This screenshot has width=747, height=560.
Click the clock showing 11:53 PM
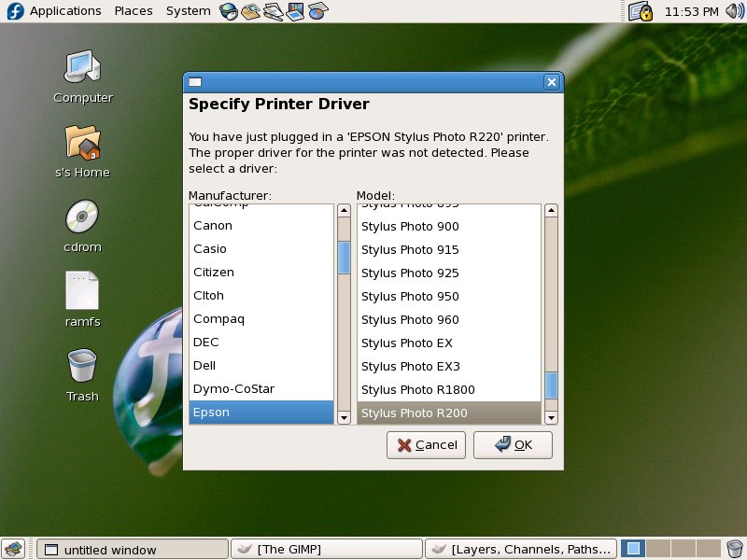click(x=691, y=11)
